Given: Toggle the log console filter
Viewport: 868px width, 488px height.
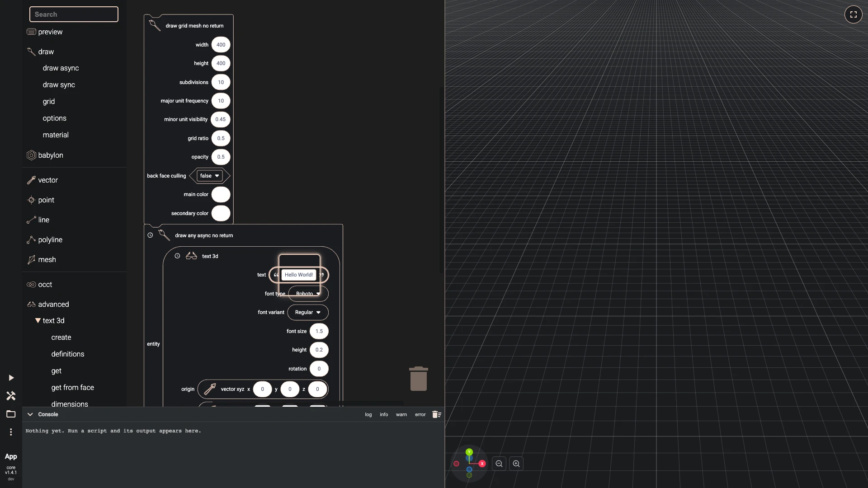Looking at the screenshot, I should point(368,414).
